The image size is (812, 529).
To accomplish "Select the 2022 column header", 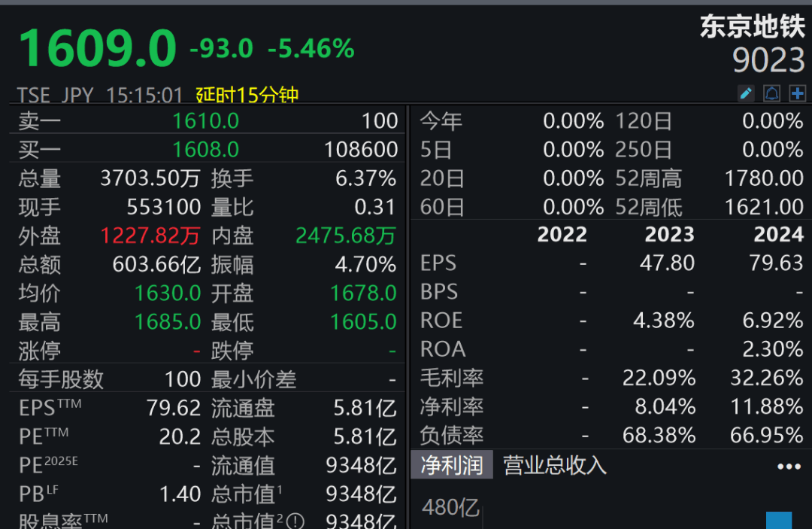I will click(x=562, y=234).
